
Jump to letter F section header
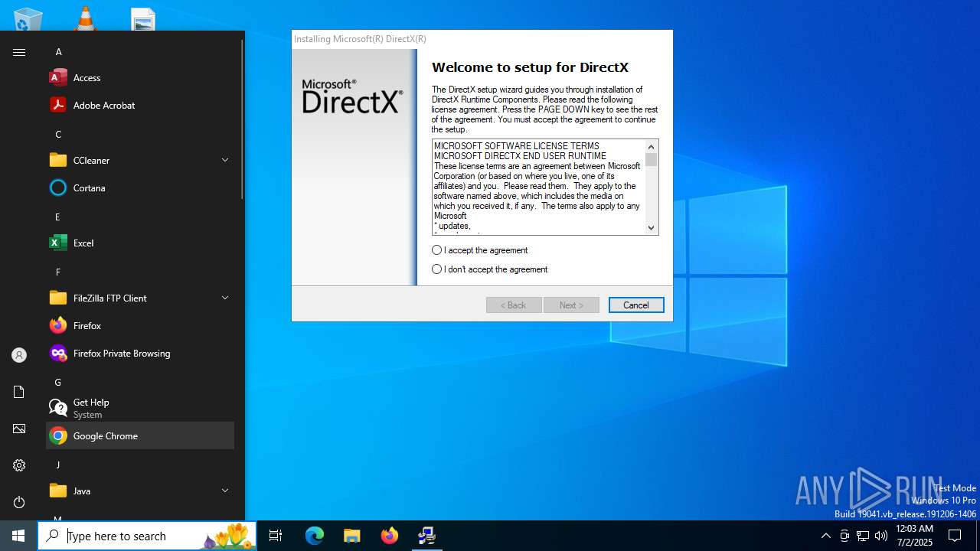coord(57,272)
